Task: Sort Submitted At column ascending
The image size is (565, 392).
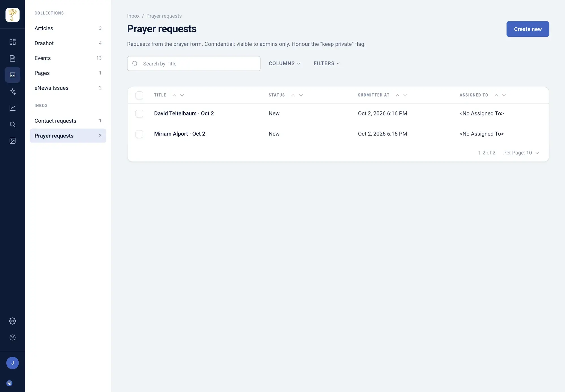Action: (x=397, y=95)
